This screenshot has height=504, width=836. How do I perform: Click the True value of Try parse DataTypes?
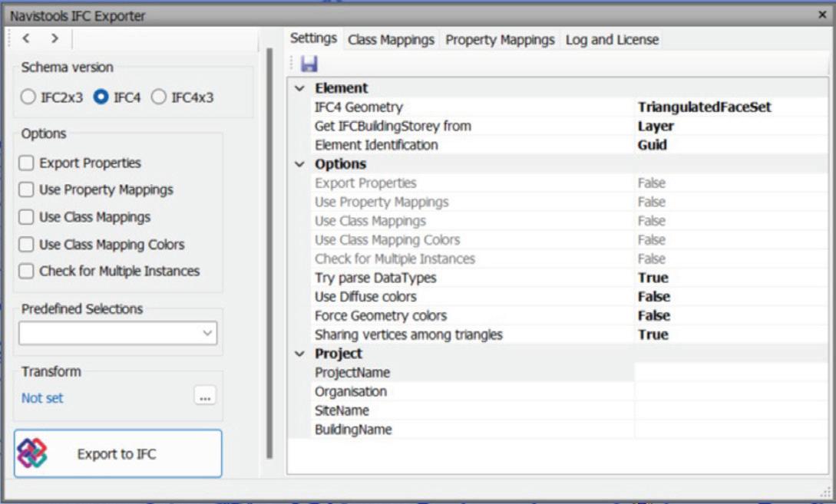653,278
